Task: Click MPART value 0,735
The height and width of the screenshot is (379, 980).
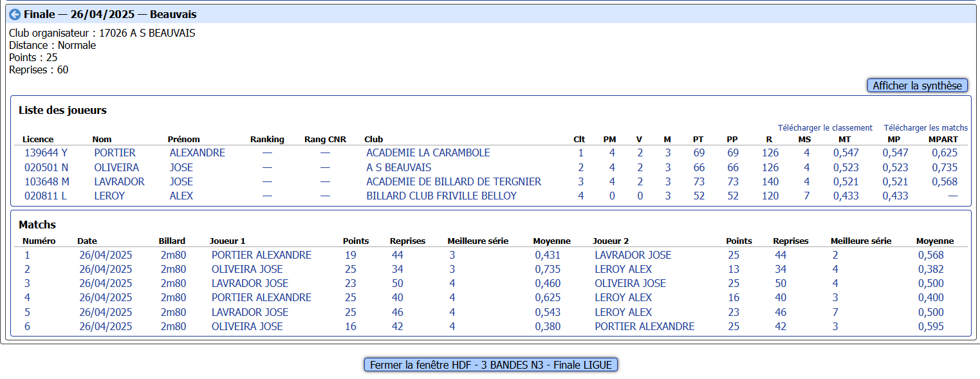Action: (944, 167)
